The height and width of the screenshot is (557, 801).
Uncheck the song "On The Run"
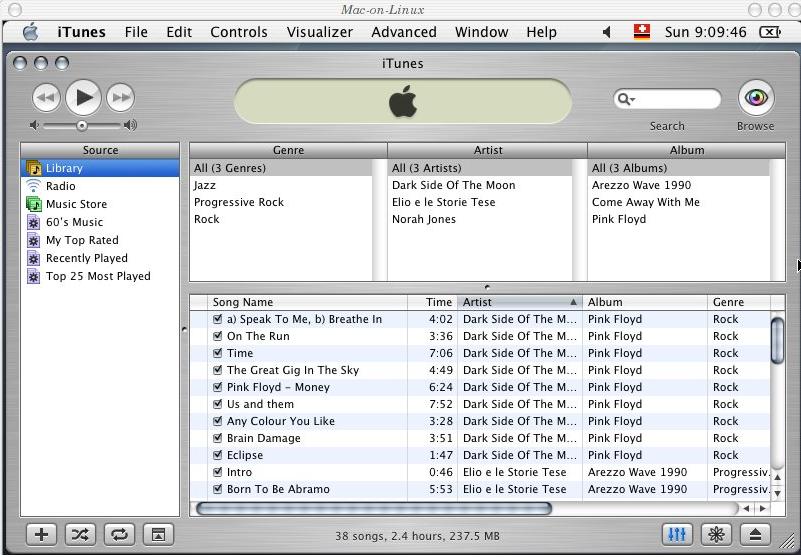coord(218,336)
